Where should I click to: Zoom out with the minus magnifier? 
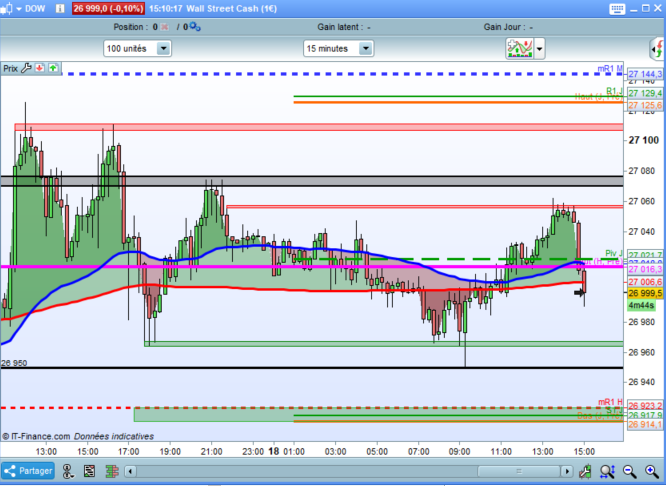[x=629, y=471]
